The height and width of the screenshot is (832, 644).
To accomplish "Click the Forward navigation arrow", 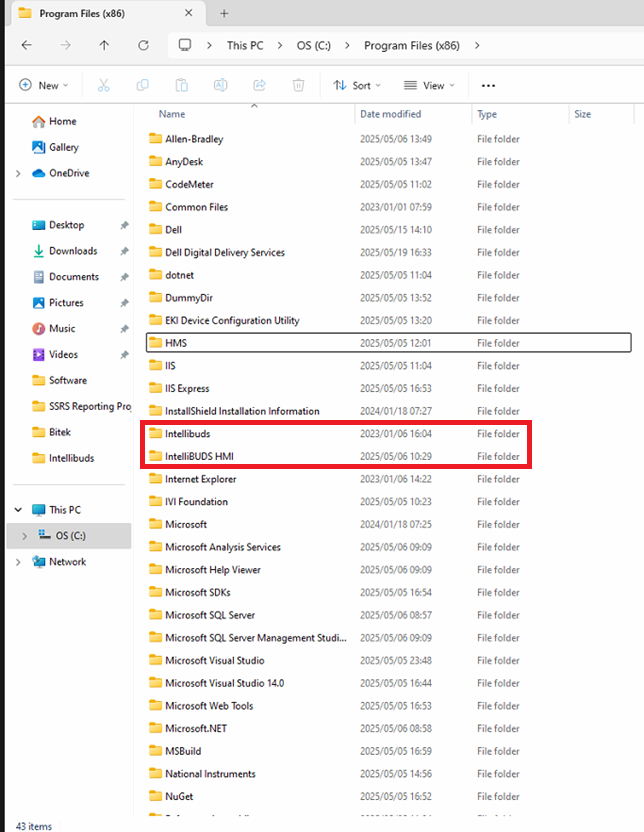I will click(65, 46).
